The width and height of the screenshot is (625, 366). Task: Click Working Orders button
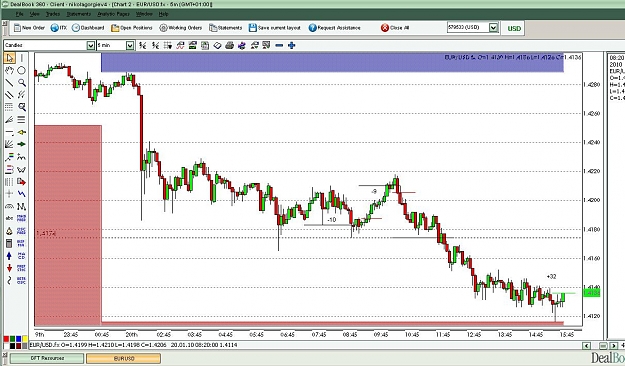[181, 28]
